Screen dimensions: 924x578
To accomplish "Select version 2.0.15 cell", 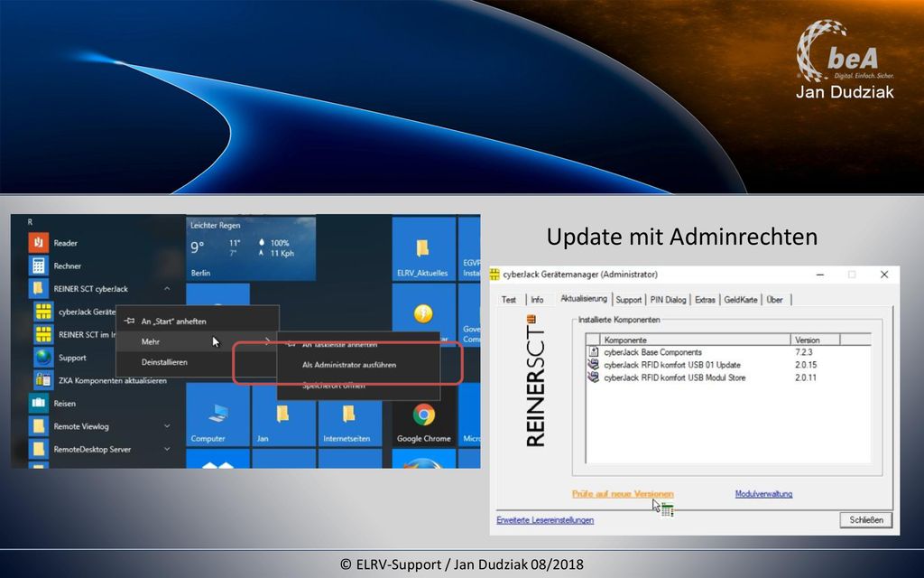I will pos(806,365).
